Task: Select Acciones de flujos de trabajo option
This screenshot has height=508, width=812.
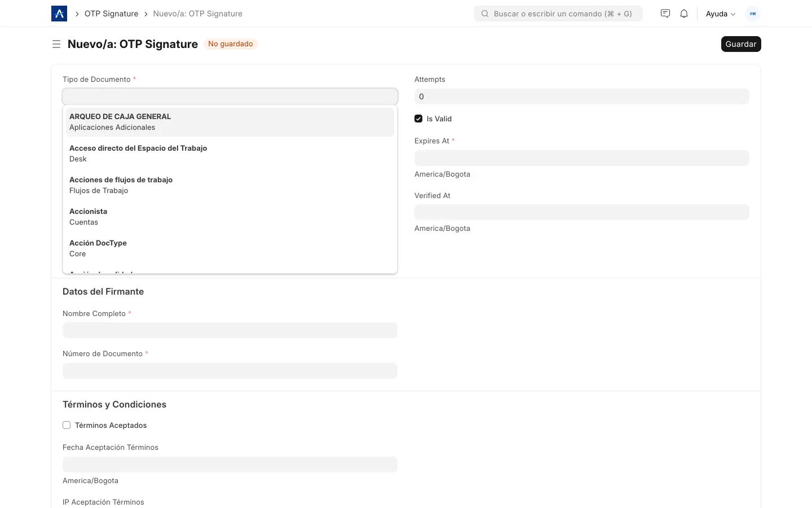Action: 230,185
